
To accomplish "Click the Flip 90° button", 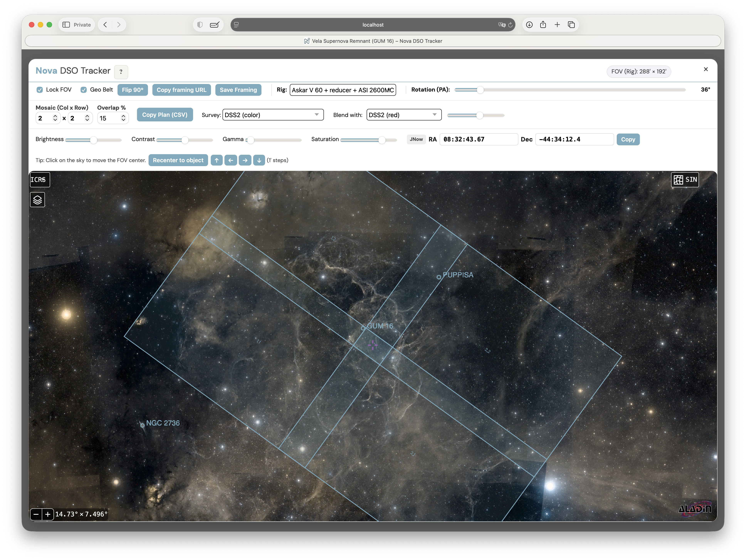I will [133, 90].
